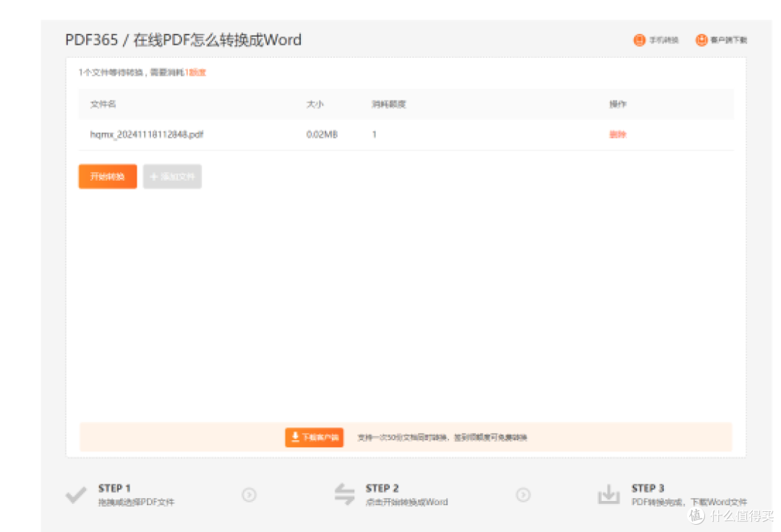Click the 0.02MB file size value
781x532 pixels.
tap(322, 134)
